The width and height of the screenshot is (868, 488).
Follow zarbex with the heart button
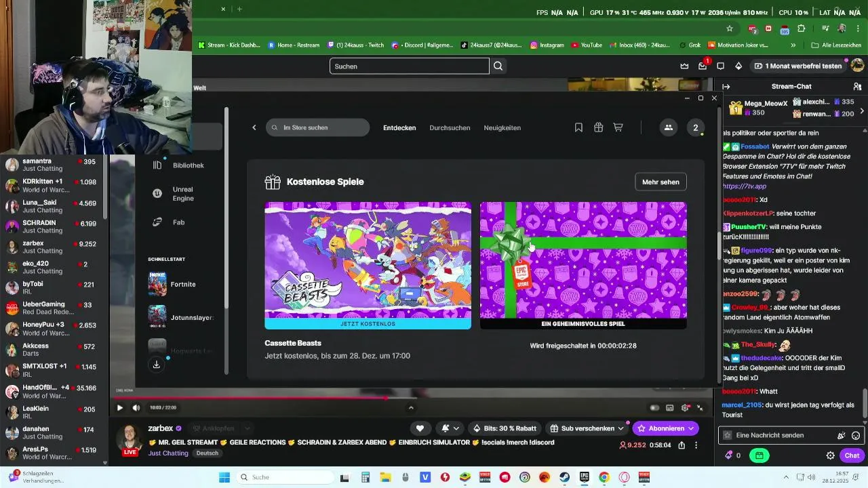tap(420, 428)
